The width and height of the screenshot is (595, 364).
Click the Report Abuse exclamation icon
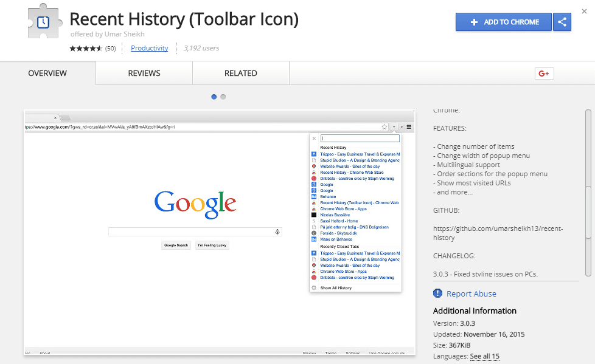[437, 294]
